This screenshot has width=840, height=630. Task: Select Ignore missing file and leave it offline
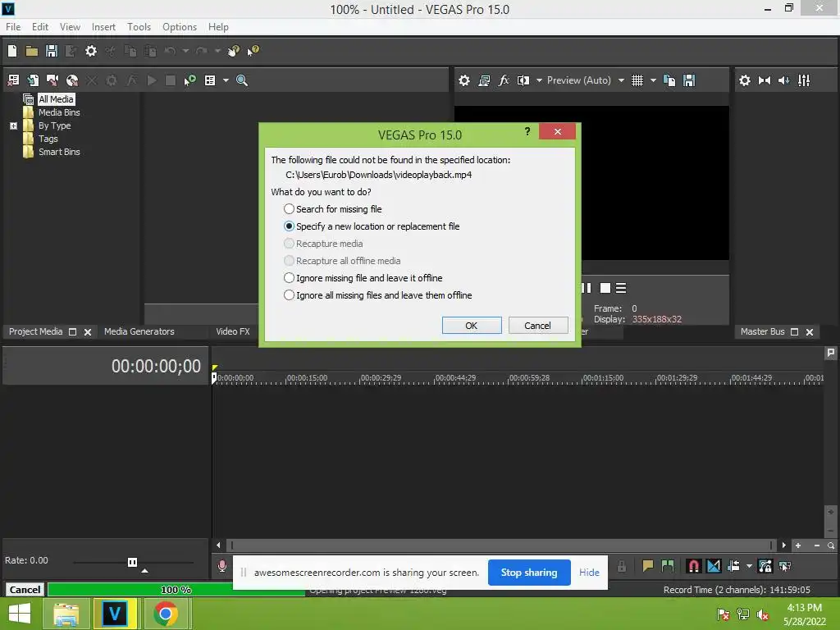click(x=363, y=278)
